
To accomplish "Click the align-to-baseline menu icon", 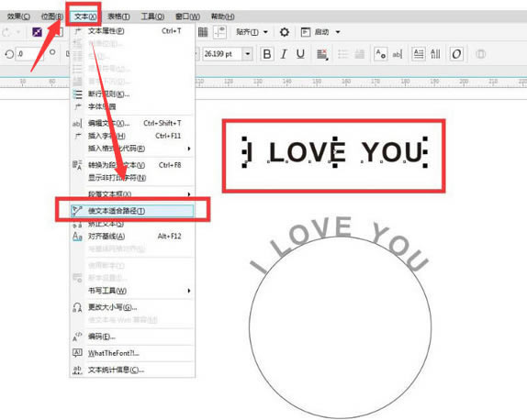I will [77, 237].
